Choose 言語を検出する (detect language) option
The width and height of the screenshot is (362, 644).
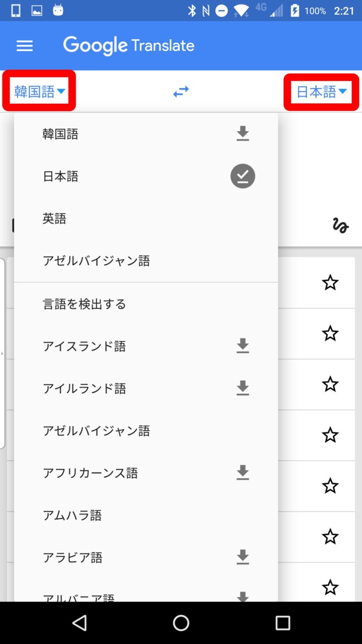point(84,304)
